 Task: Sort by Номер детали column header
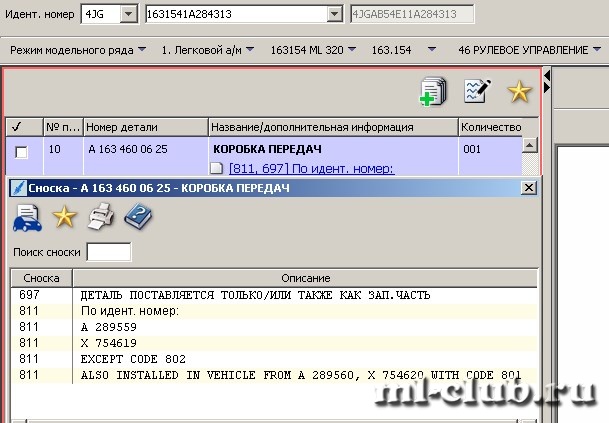click(146, 127)
